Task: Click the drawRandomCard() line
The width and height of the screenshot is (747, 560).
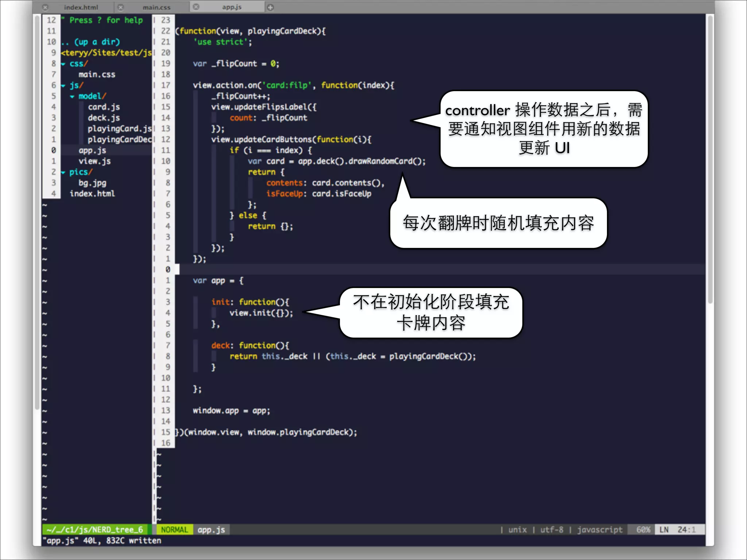Action: click(x=337, y=161)
